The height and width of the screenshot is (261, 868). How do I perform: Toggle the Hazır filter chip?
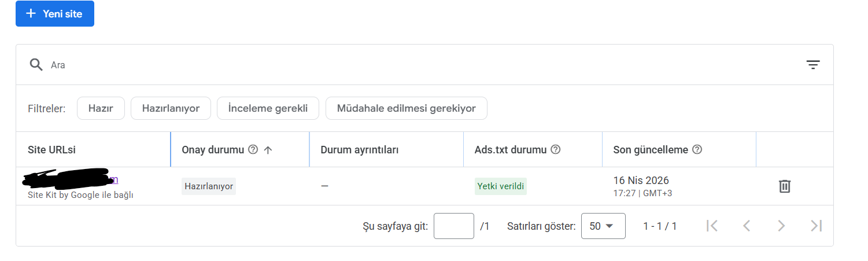tap(101, 108)
